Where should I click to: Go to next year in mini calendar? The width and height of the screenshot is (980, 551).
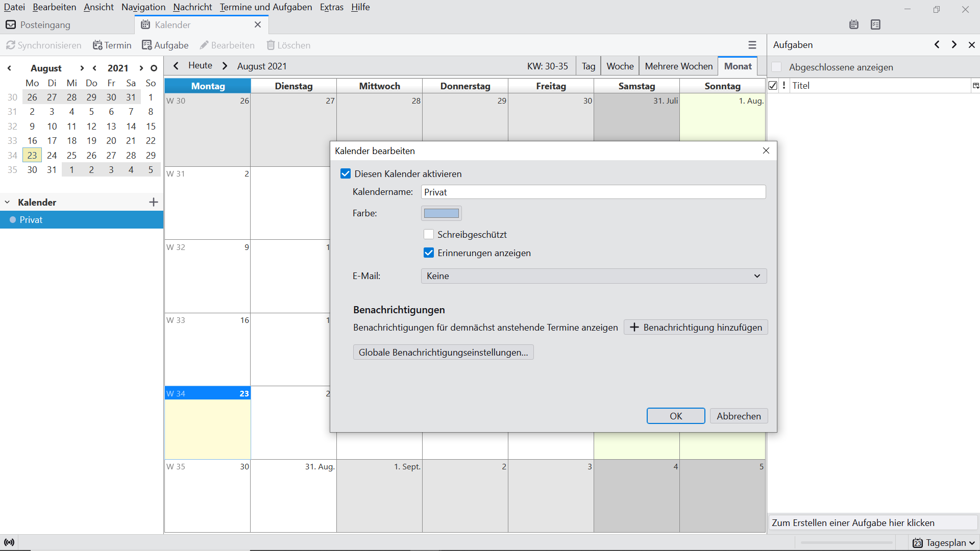pyautogui.click(x=141, y=68)
